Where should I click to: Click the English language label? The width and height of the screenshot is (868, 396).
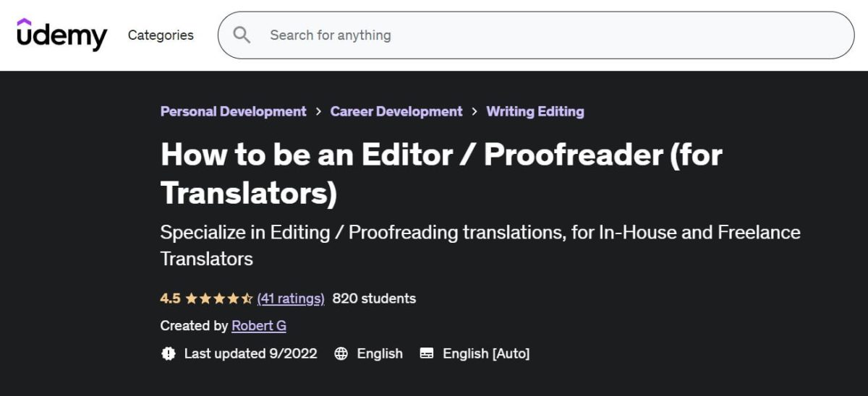pos(380,353)
